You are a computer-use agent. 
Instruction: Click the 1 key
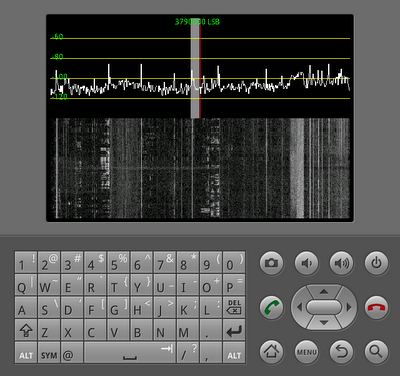[26, 262]
